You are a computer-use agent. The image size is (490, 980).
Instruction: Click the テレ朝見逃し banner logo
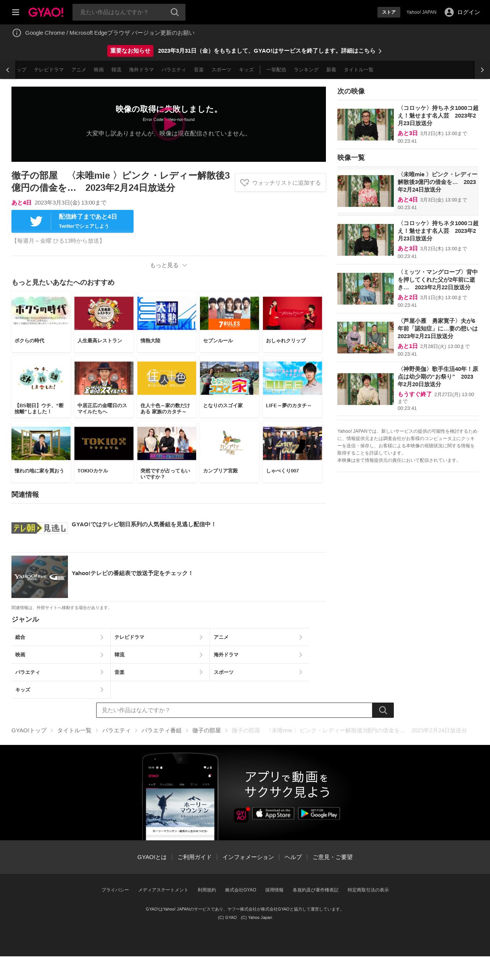tap(40, 528)
